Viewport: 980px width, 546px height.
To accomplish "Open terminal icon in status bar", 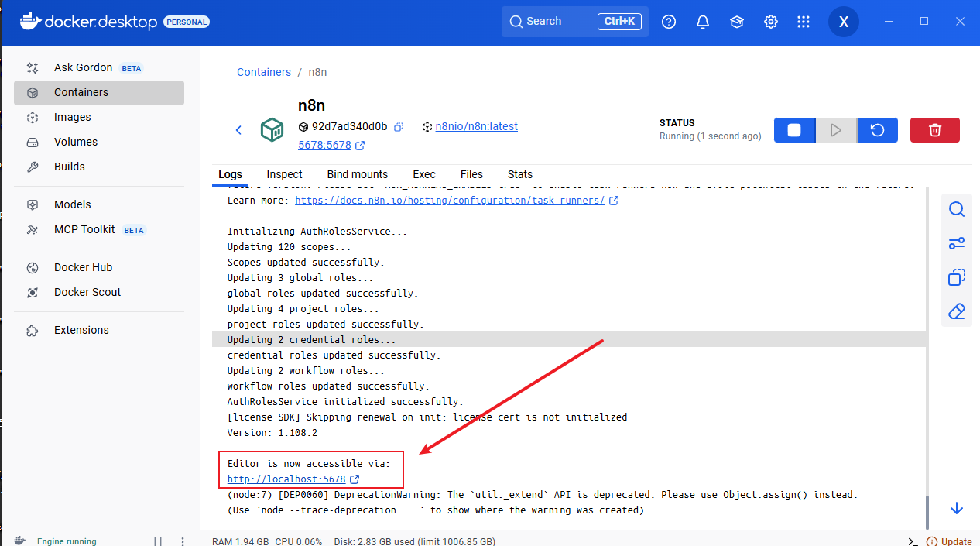I will click(x=913, y=541).
